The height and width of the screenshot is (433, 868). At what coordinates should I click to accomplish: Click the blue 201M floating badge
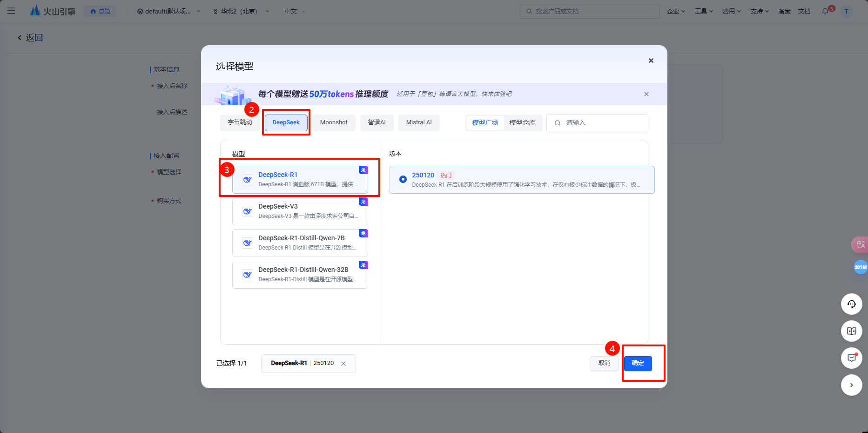(861, 267)
